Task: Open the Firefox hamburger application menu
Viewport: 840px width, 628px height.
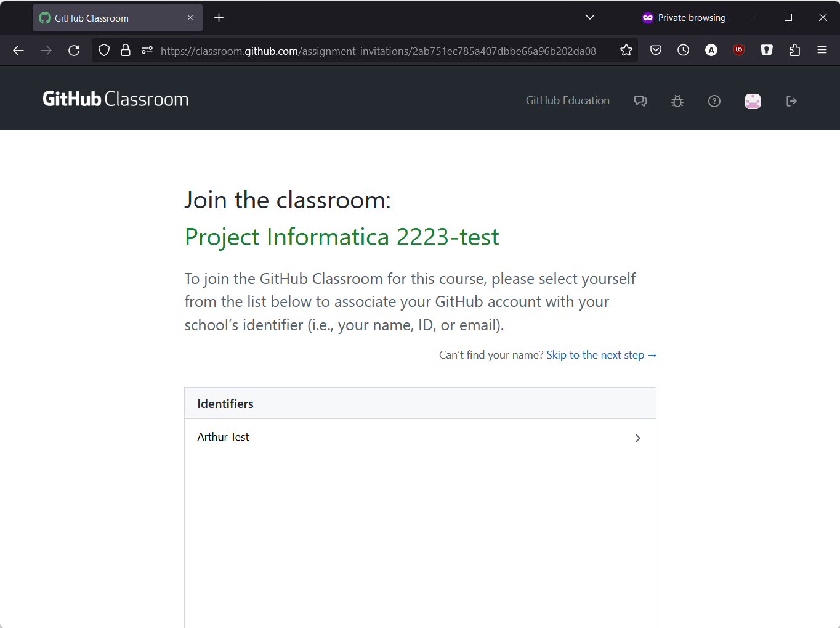Action: 822,51
